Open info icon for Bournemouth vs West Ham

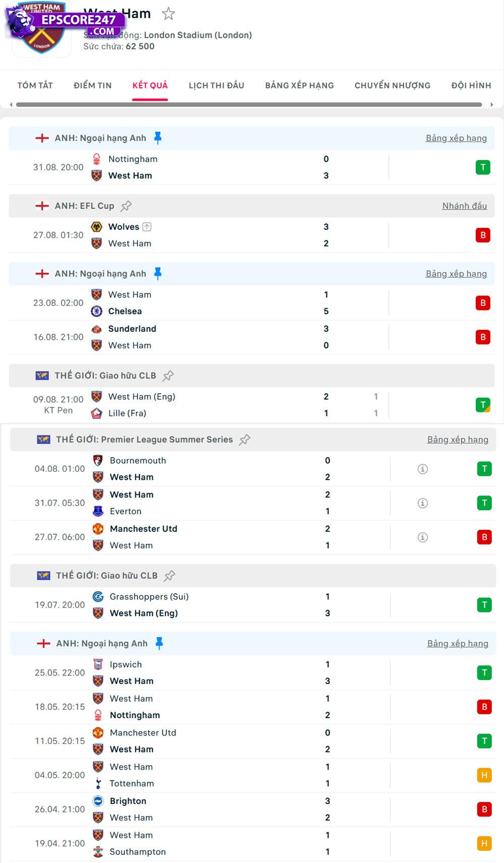(423, 469)
